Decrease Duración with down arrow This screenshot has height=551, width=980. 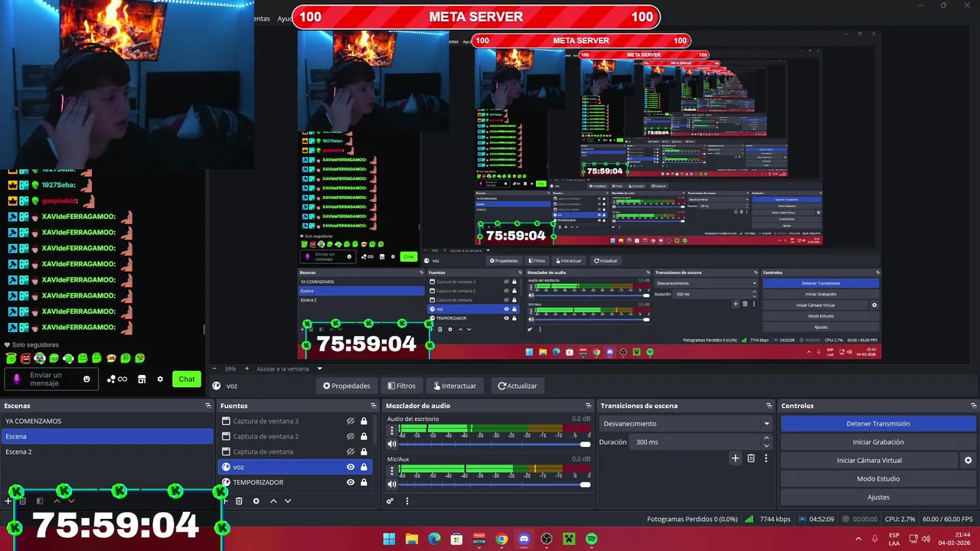(x=766, y=445)
